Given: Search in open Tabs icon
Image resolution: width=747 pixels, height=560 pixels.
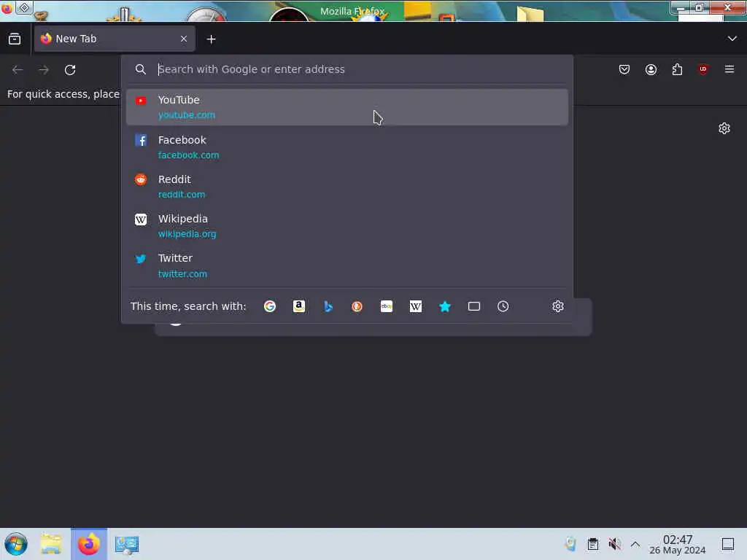Looking at the screenshot, I should (474, 306).
